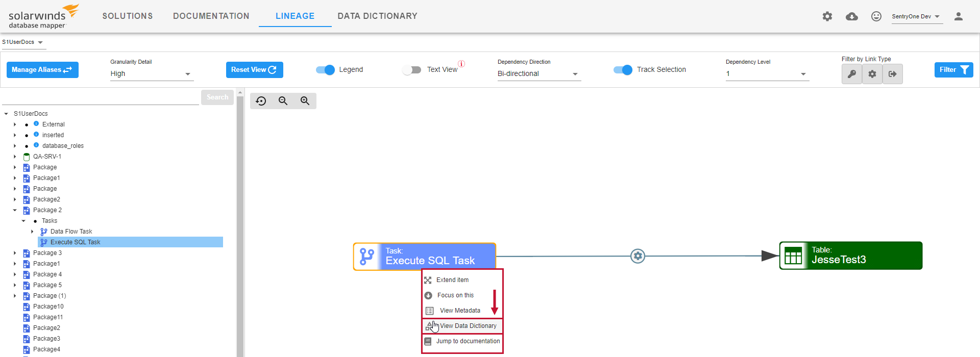980x357 pixels.
Task: Zoom in on the lineage diagram
Action: click(x=305, y=101)
